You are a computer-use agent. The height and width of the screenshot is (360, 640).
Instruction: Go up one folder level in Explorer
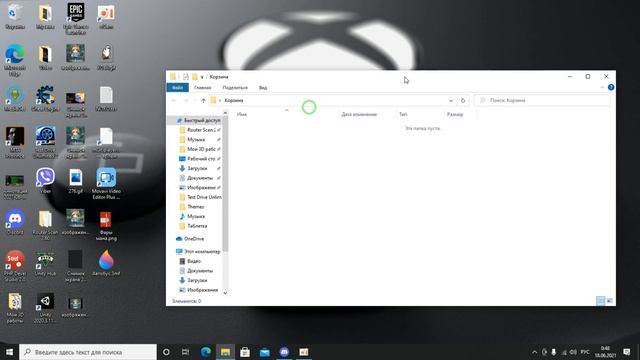tap(203, 100)
